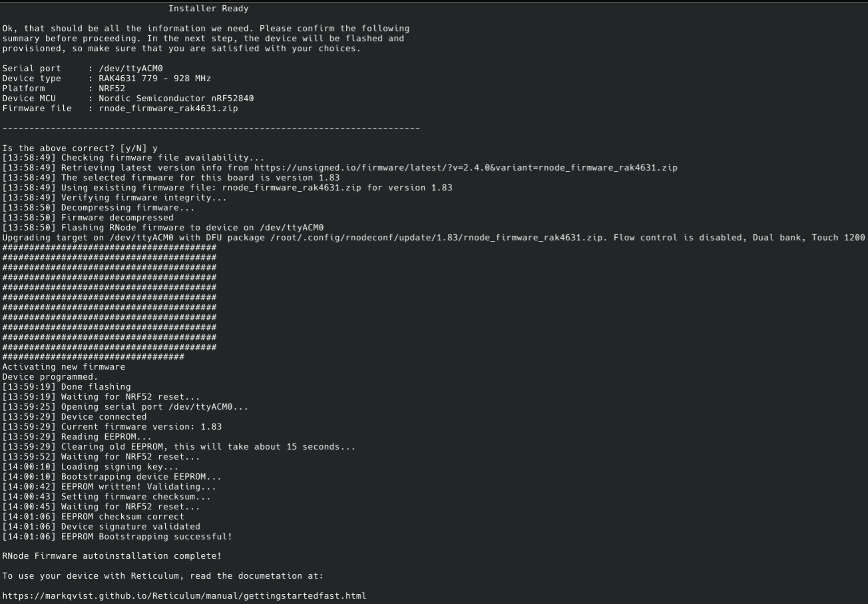Click the "Activating new firmware" line
This screenshot has height=604, width=868.
pyautogui.click(x=63, y=367)
